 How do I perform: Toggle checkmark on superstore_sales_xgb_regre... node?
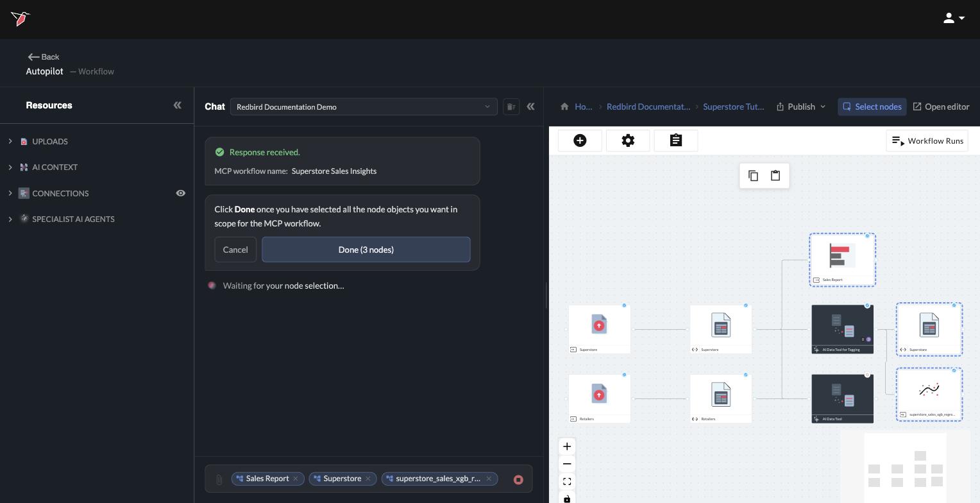click(954, 371)
